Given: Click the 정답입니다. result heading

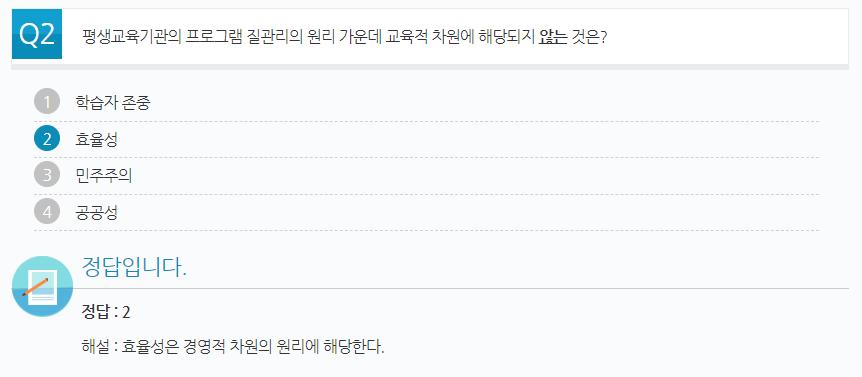Looking at the screenshot, I should coord(134,267).
